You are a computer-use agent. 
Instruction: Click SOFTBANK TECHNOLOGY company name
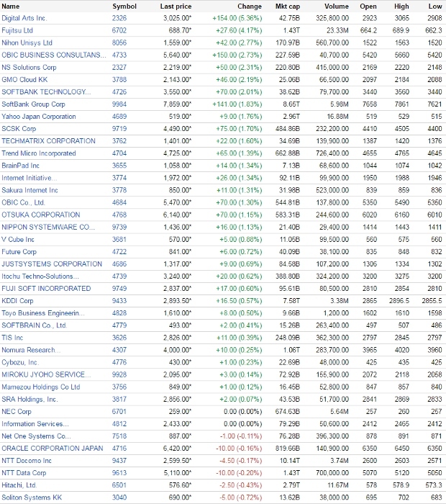point(46,92)
